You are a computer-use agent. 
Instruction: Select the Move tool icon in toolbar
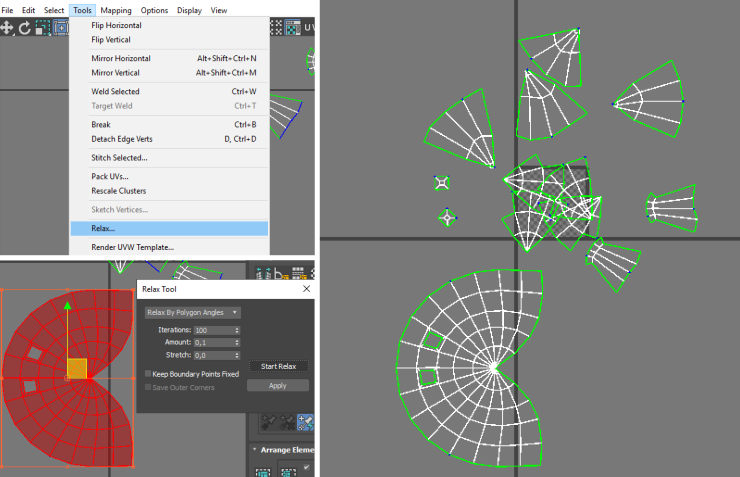[8, 27]
